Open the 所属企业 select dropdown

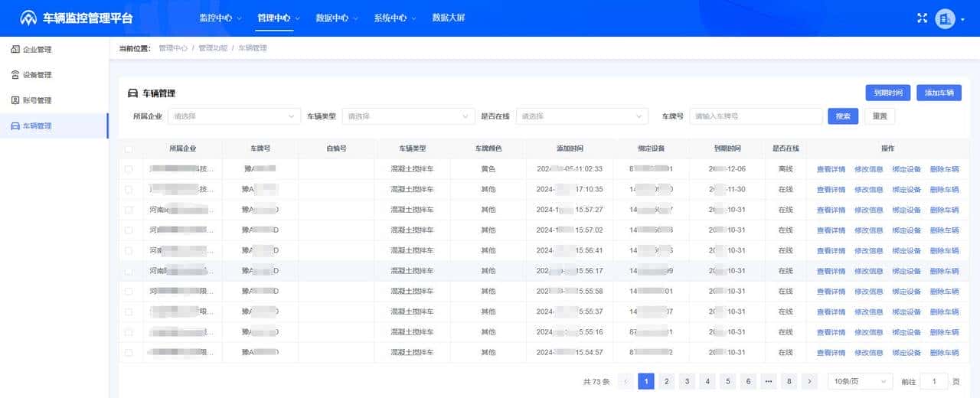[234, 116]
